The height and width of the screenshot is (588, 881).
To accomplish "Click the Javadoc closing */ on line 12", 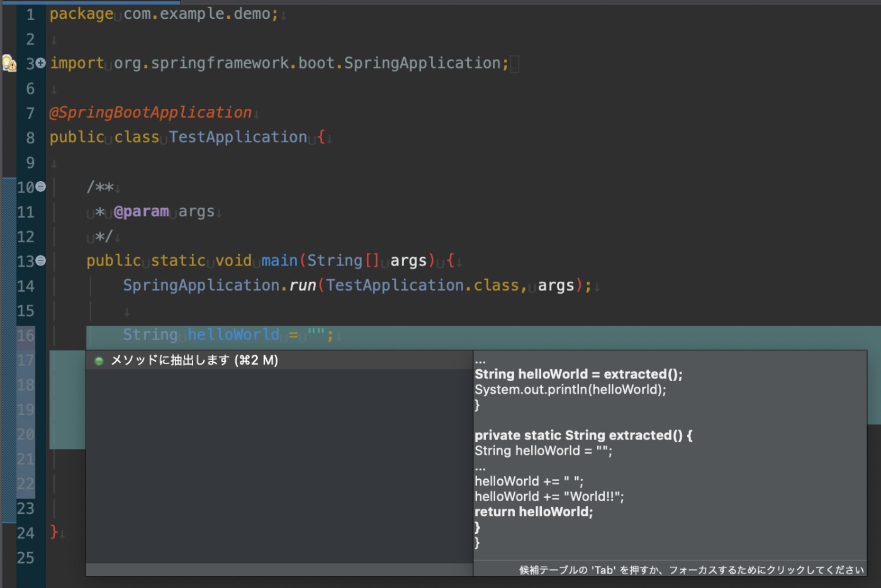I will coord(104,236).
